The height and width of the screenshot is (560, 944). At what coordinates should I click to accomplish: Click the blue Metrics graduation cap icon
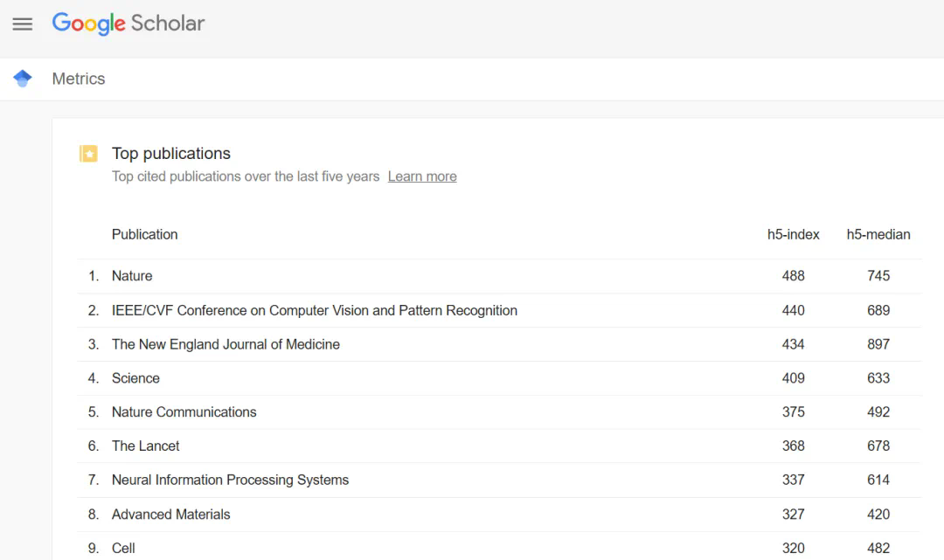(23, 79)
